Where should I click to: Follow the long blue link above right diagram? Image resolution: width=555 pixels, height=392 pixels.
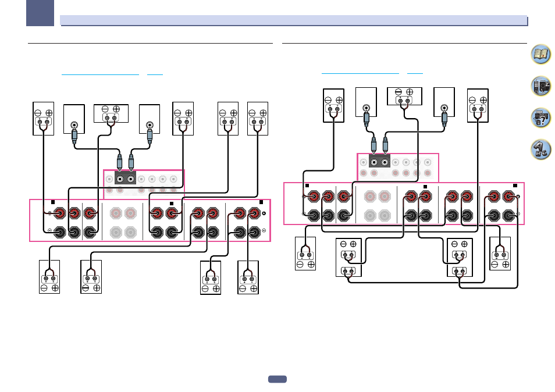click(x=360, y=73)
